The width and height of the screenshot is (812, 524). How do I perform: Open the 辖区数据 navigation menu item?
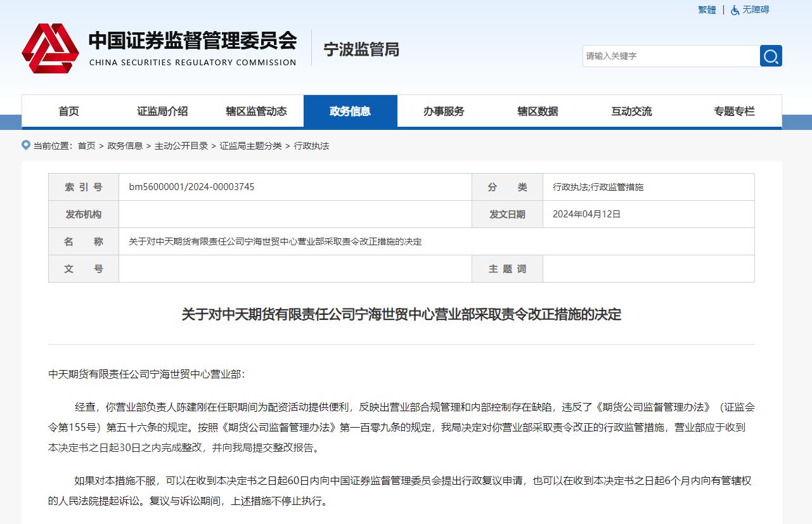pos(538,111)
